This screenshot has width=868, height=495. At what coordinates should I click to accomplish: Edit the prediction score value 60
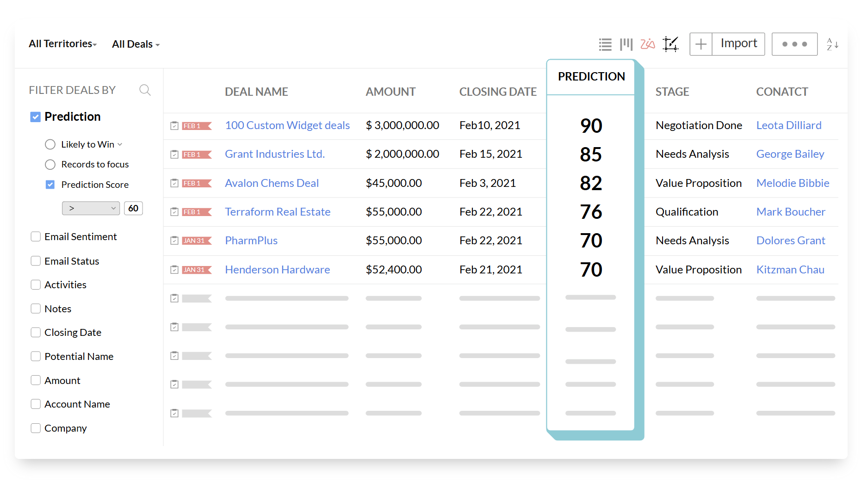click(133, 208)
